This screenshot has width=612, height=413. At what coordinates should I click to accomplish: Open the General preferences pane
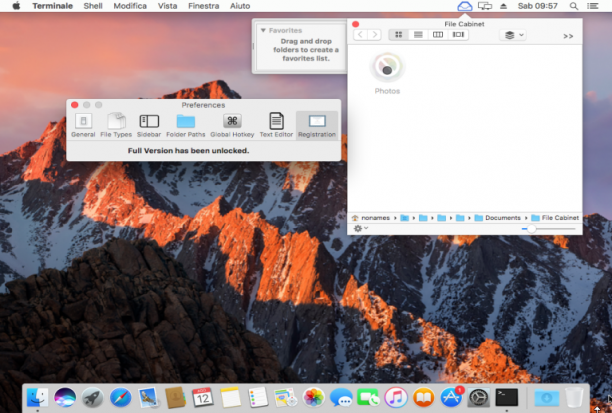point(83,125)
